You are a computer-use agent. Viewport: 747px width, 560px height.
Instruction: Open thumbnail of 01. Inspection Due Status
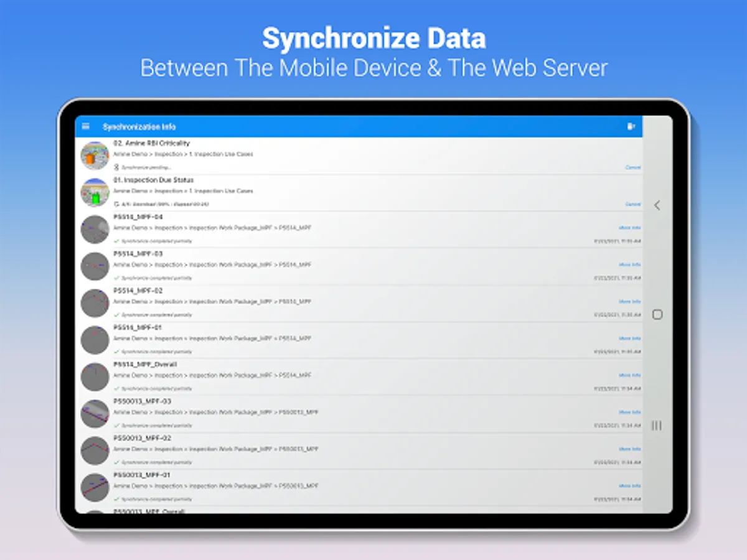[x=95, y=192]
